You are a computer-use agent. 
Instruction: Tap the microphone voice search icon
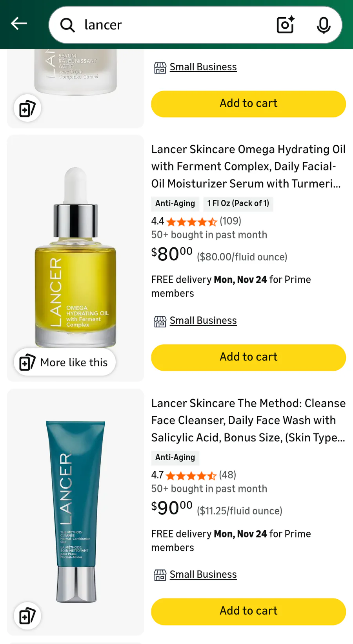pyautogui.click(x=324, y=25)
